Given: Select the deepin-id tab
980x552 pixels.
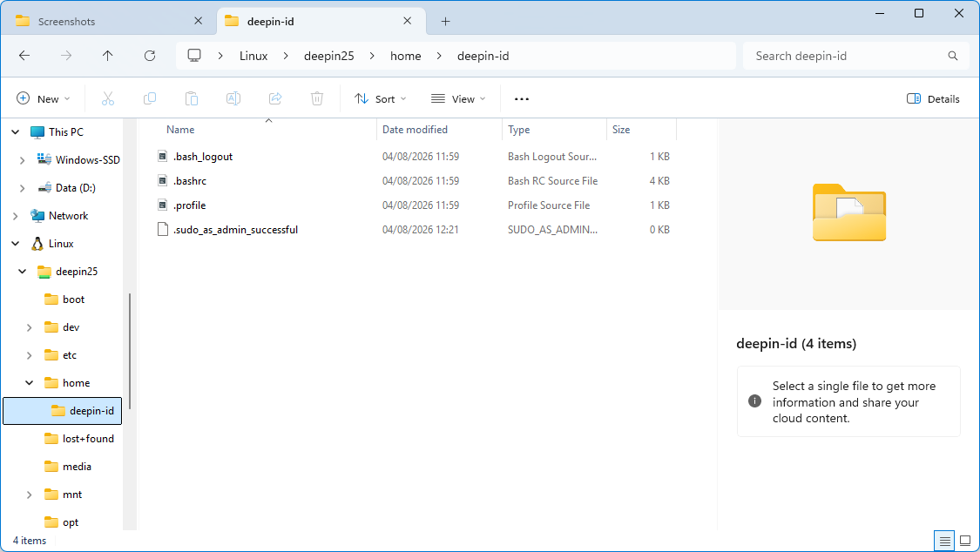Looking at the screenshot, I should 321,21.
